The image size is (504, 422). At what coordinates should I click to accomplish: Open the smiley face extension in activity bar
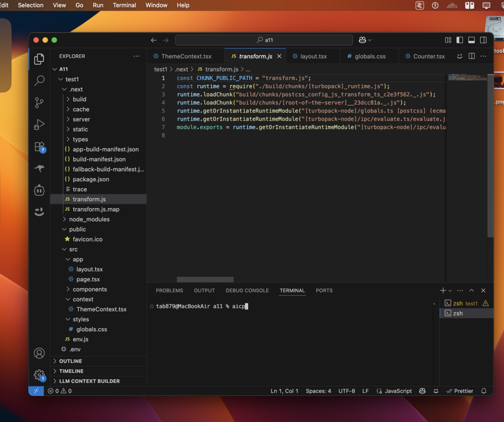tap(39, 212)
